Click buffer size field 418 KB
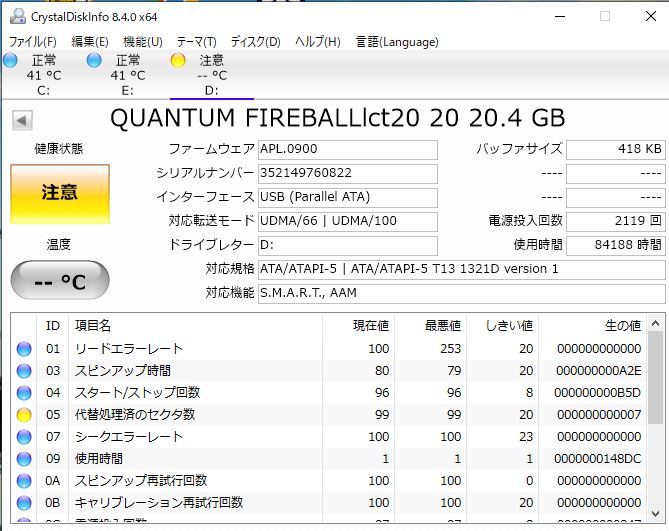The width and height of the screenshot is (669, 531). [616, 149]
